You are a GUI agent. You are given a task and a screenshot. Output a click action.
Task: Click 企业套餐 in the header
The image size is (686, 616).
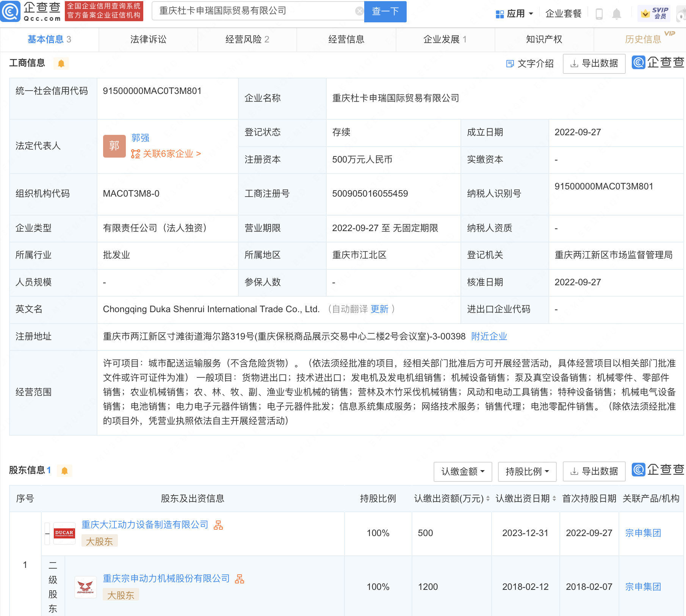(563, 14)
